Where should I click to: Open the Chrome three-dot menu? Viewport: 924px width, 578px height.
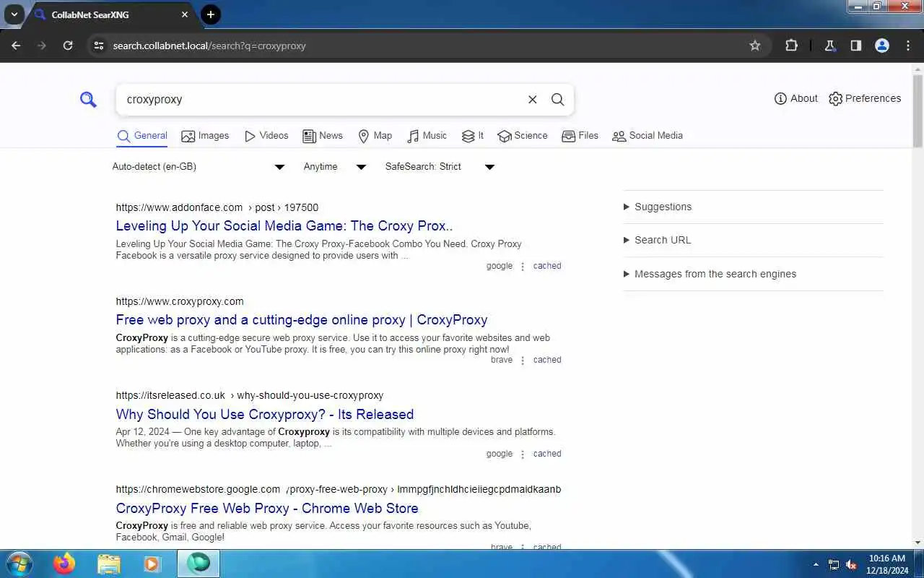click(908, 46)
